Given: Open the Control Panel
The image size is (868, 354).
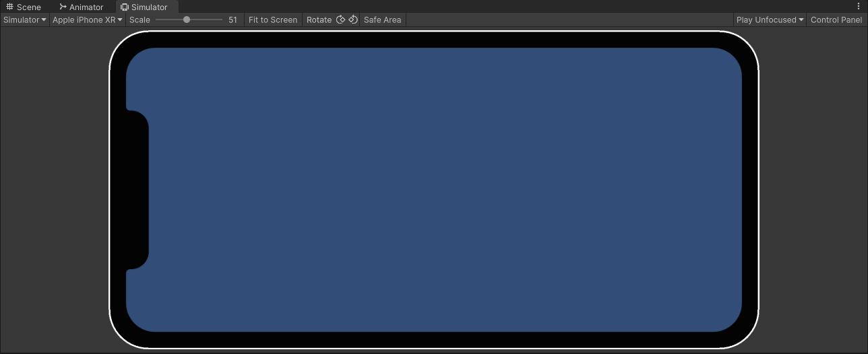Looking at the screenshot, I should tap(836, 20).
